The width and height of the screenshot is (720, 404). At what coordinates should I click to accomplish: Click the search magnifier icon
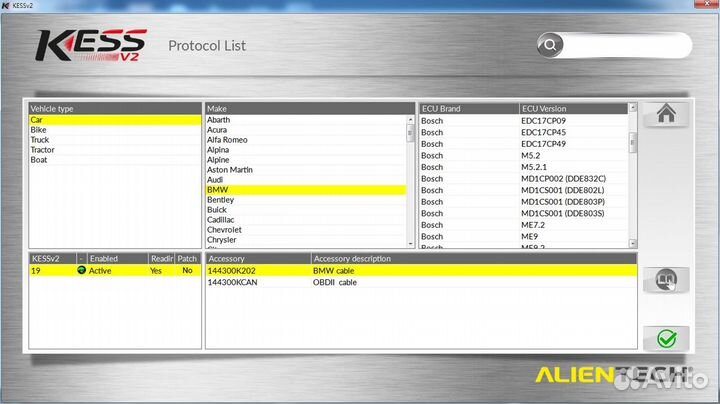point(550,45)
